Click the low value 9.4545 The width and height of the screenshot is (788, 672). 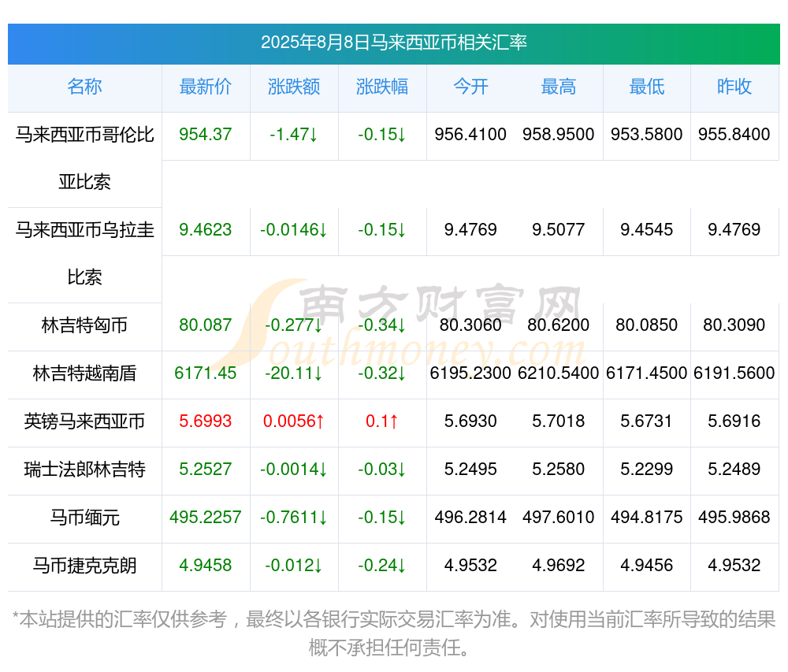click(x=647, y=230)
